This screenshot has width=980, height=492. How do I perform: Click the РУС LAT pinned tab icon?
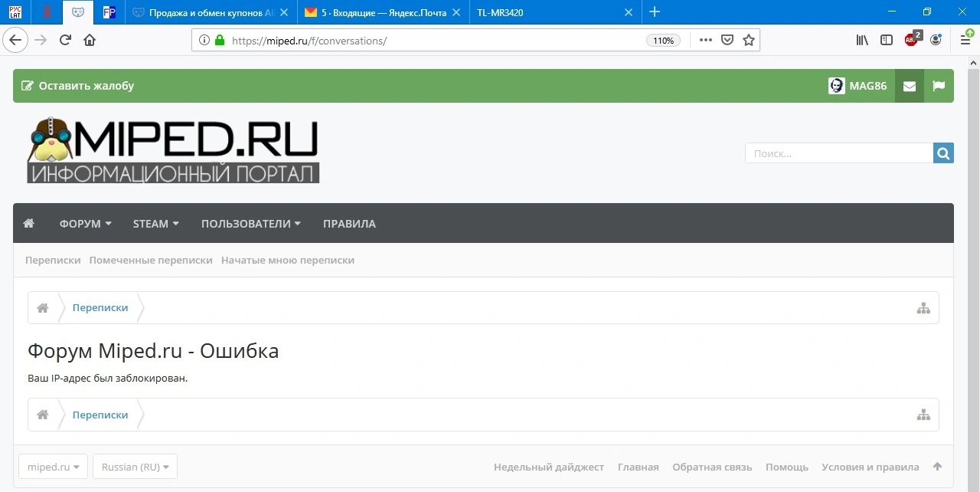pos(15,12)
